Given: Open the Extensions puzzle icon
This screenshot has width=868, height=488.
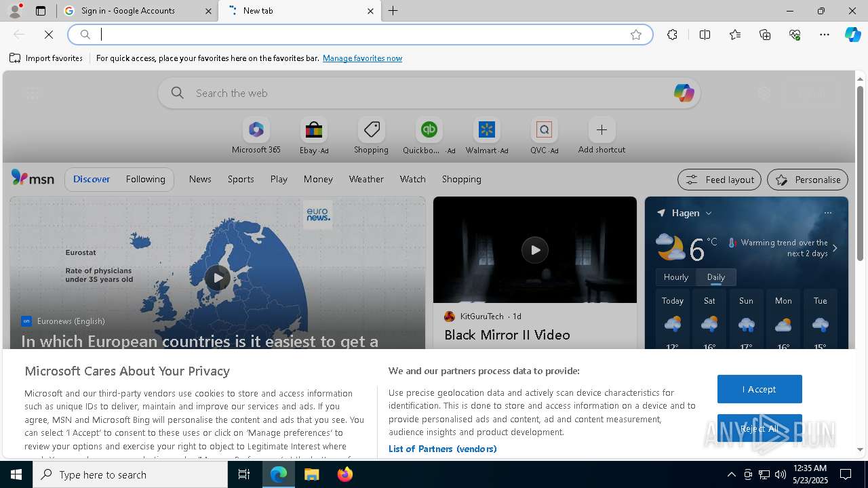Looking at the screenshot, I should click(x=672, y=35).
